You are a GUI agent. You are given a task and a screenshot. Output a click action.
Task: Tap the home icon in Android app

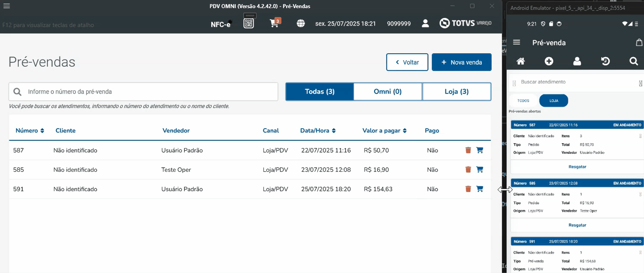[520, 61]
